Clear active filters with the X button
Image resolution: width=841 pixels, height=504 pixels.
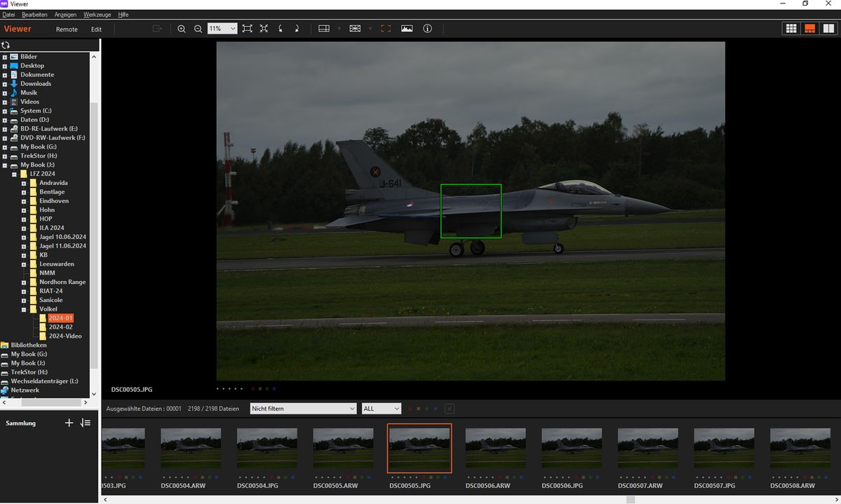click(449, 409)
